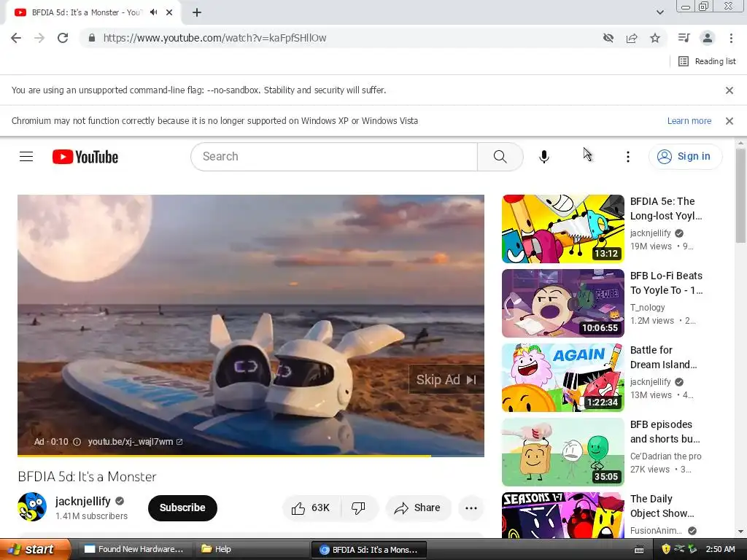747x560 pixels.
Task: Click the padlock site info icon
Action: point(92,38)
